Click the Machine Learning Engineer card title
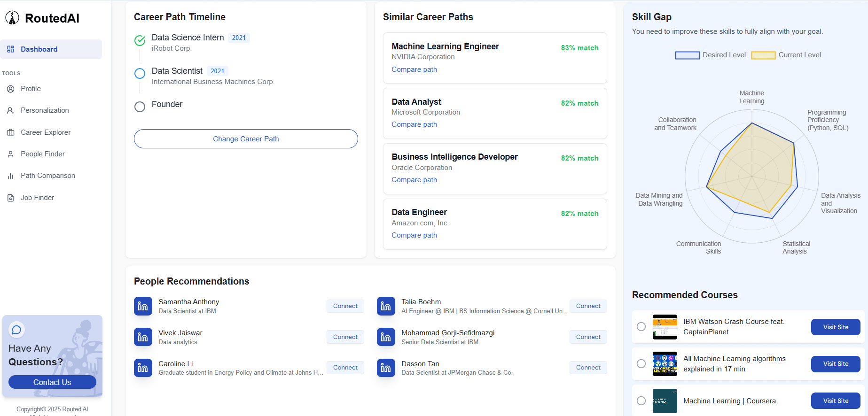Viewport: 868px width, 416px height. click(x=445, y=46)
